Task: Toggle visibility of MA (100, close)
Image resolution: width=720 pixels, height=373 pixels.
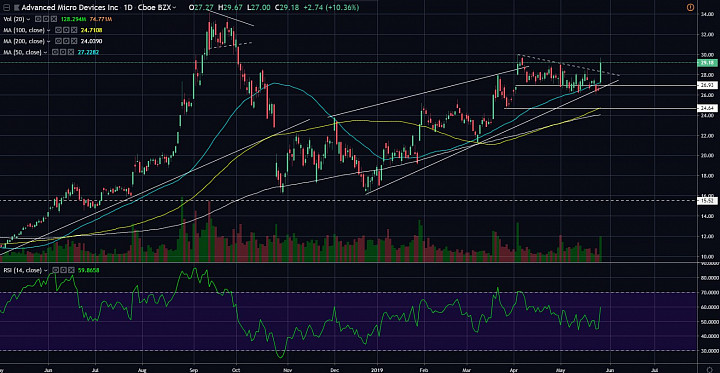Action: tap(58, 30)
